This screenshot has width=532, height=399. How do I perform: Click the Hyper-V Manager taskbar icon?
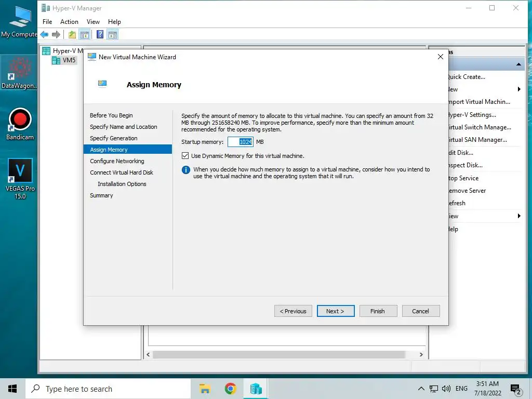click(256, 389)
